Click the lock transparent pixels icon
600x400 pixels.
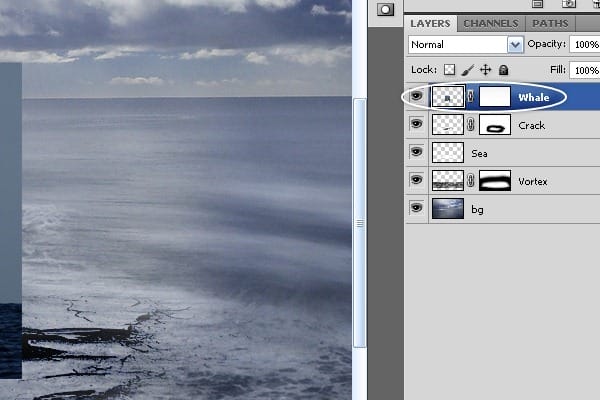[x=449, y=70]
